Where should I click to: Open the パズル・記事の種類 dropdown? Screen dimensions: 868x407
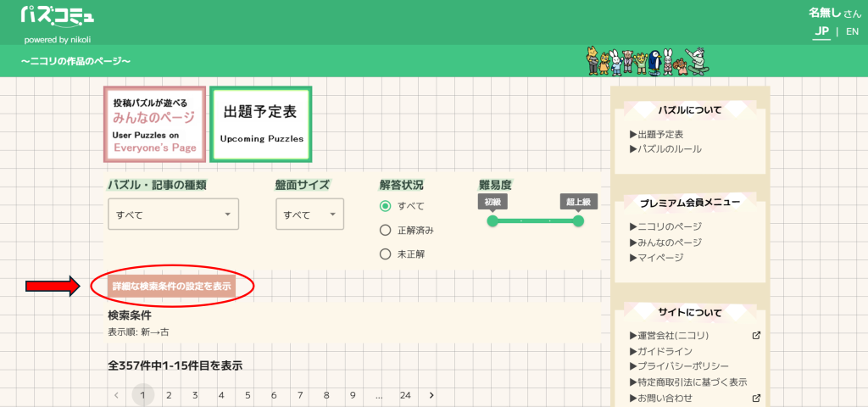coord(173,215)
